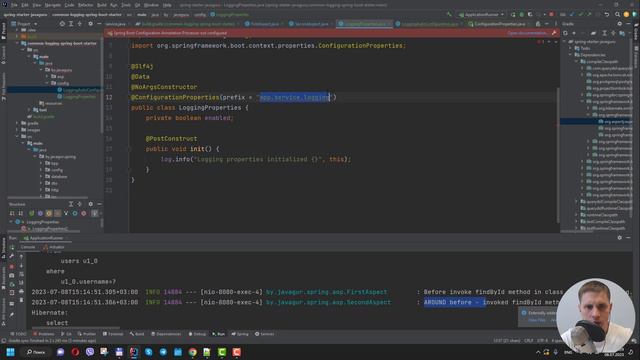Toggle orange filter button in Structure toolbar
640x360 pixels.
[x=49, y=213]
